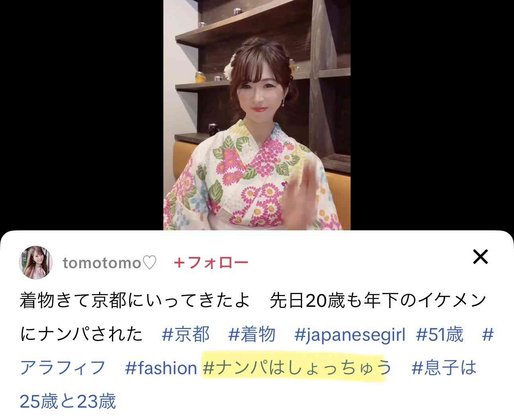
Task: Open the #fashion hashtag
Action: pyautogui.click(x=161, y=368)
